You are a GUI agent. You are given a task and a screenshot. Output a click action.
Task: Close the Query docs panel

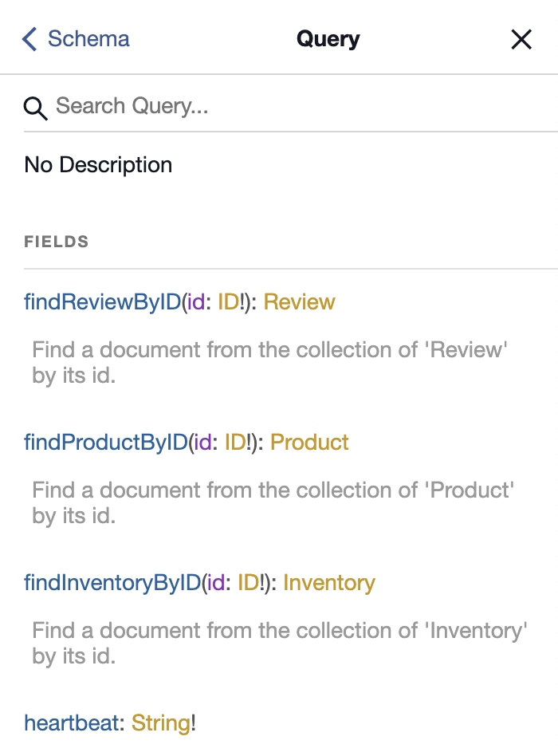point(521,39)
